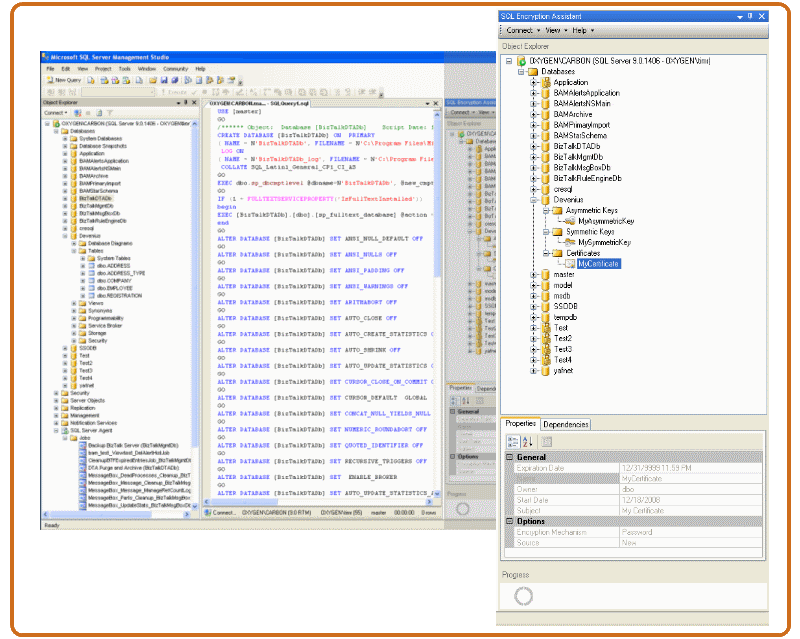Open the File menu in SSMS
800x639 pixels.
coord(50,69)
